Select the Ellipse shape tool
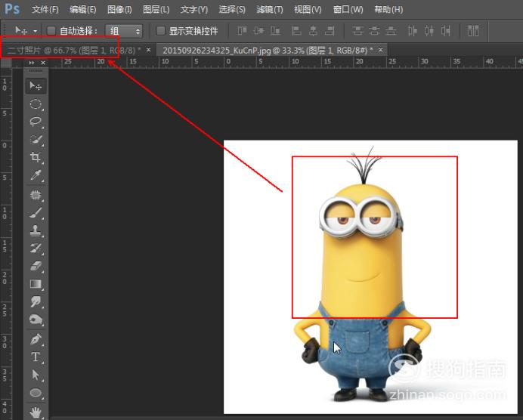 [x=36, y=393]
